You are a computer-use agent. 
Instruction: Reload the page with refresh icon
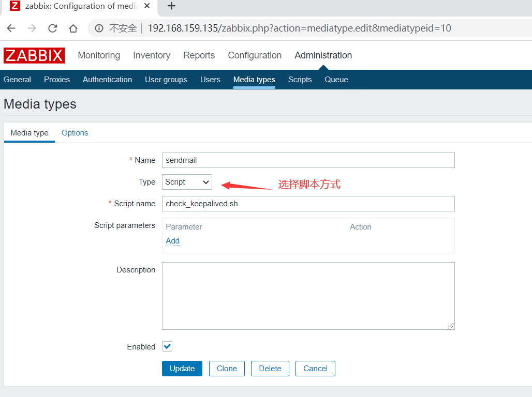(52, 28)
